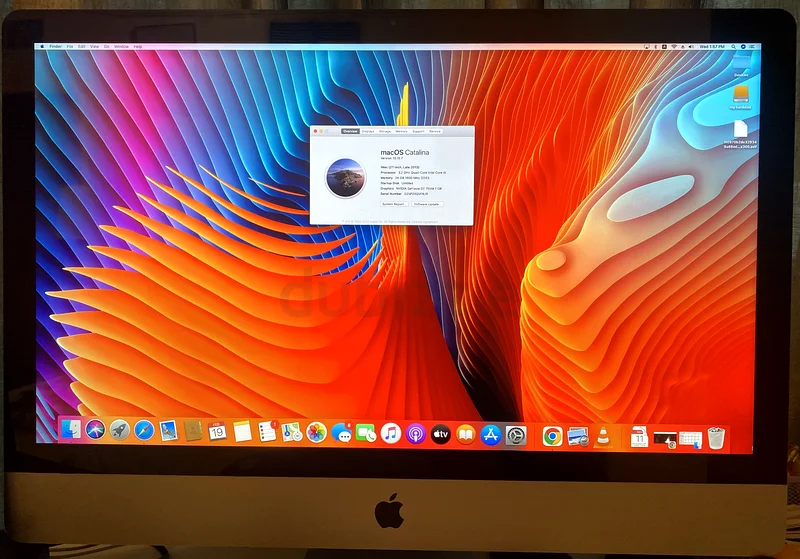Open the calendar-grid stack beside the Trash
This screenshot has width=800, height=559.
(691, 440)
